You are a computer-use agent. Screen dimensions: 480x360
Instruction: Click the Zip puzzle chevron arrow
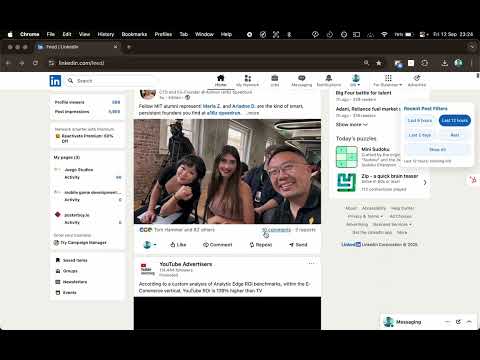[425, 182]
